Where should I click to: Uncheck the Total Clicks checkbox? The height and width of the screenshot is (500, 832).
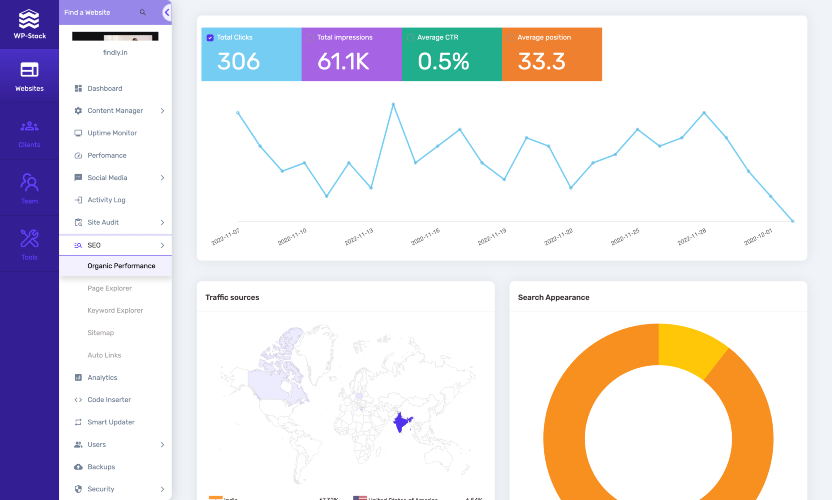(x=210, y=38)
